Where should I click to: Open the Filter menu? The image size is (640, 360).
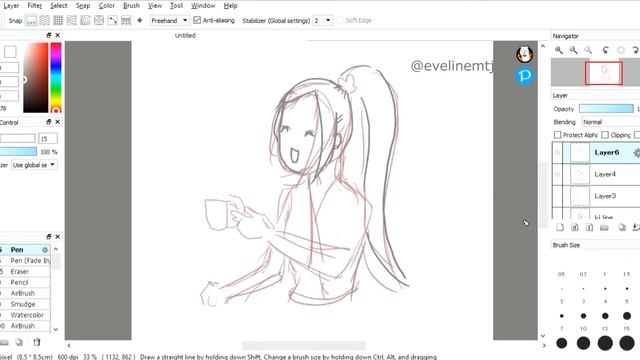(35, 6)
